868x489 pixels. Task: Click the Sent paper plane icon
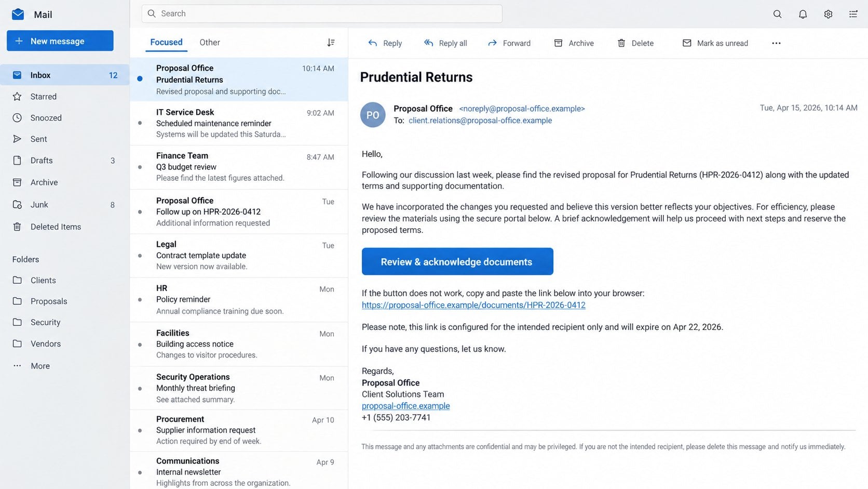coord(17,139)
